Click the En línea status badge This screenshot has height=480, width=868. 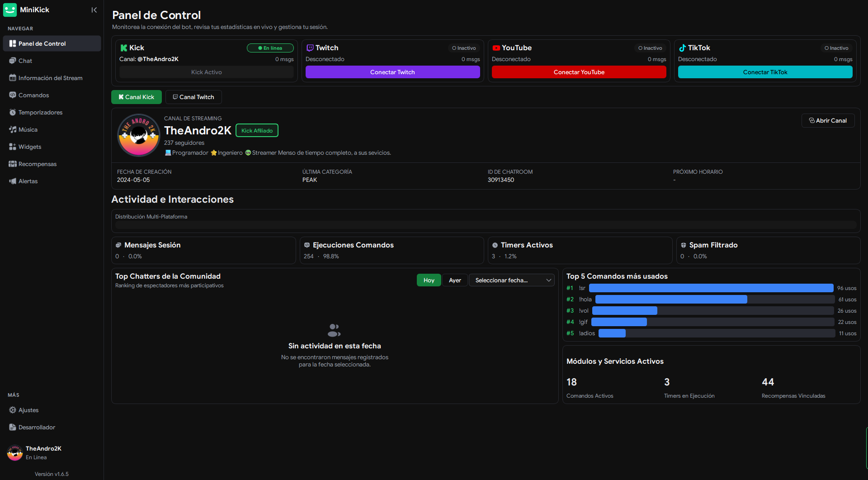click(270, 48)
